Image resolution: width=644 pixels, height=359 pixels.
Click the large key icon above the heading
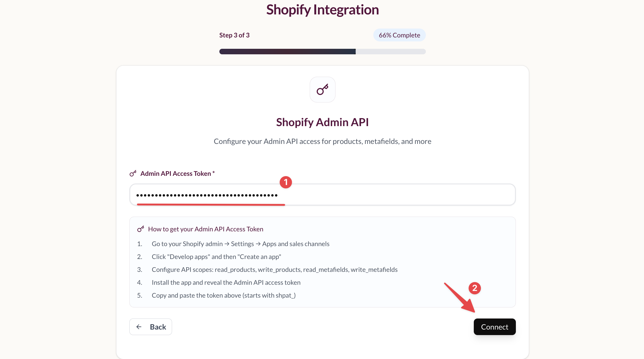tap(322, 90)
